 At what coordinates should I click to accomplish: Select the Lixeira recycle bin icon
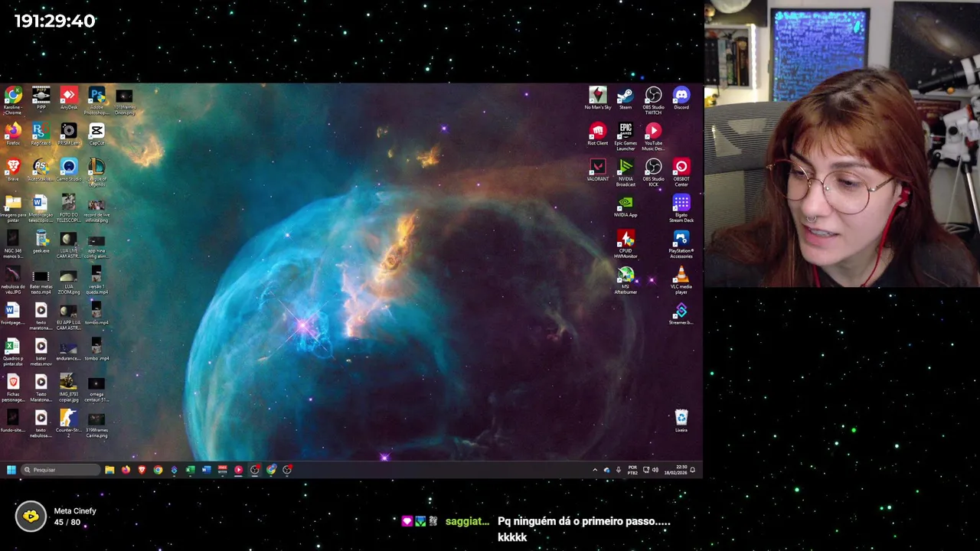coord(681,421)
